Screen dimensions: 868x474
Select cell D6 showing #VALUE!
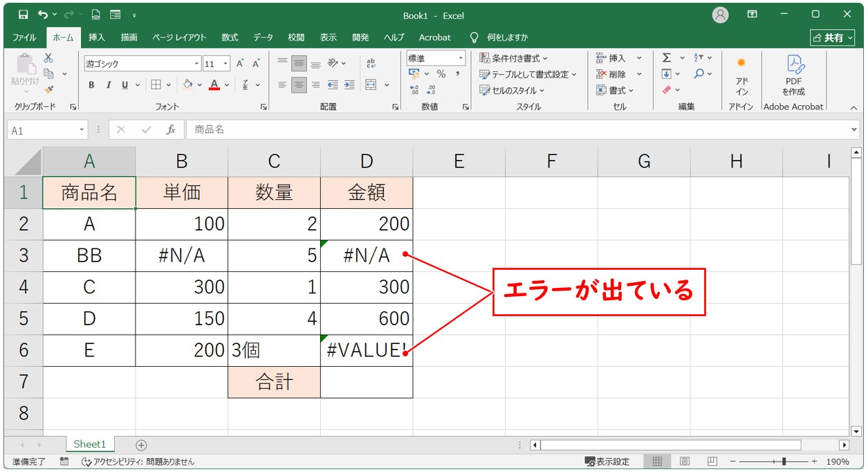pos(366,351)
